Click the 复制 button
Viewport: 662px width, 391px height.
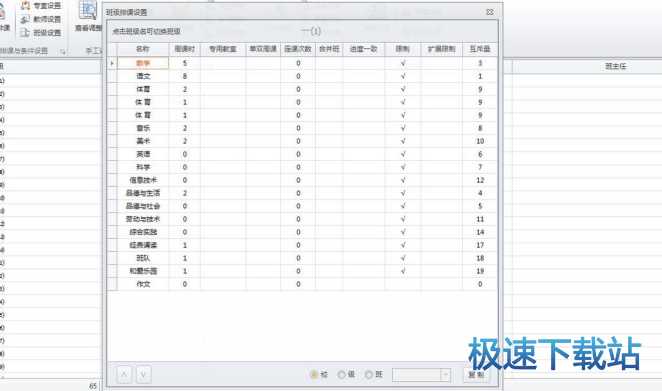point(476,375)
